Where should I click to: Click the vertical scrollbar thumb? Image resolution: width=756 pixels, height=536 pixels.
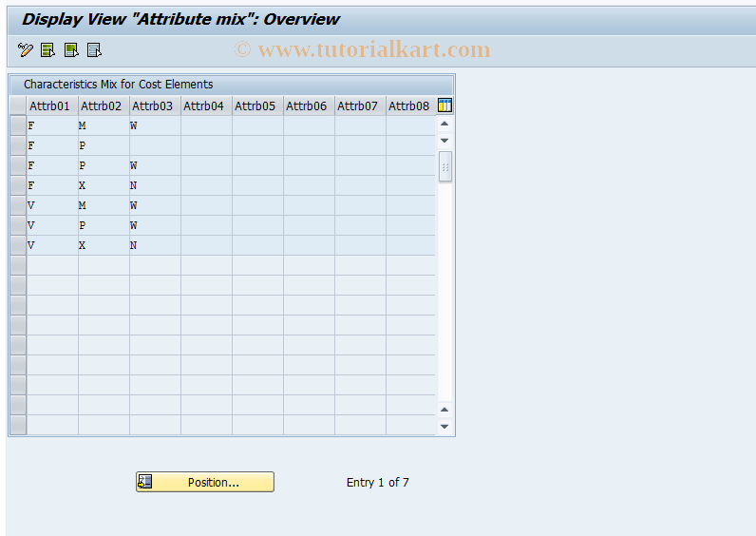[445, 166]
